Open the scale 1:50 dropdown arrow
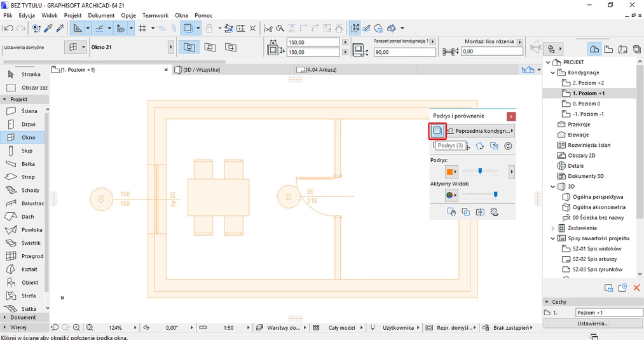This screenshot has height=340, width=644. [248, 328]
